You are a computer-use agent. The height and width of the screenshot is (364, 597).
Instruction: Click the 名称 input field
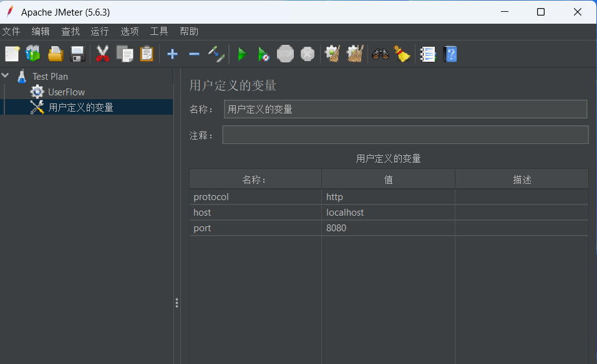(x=405, y=109)
